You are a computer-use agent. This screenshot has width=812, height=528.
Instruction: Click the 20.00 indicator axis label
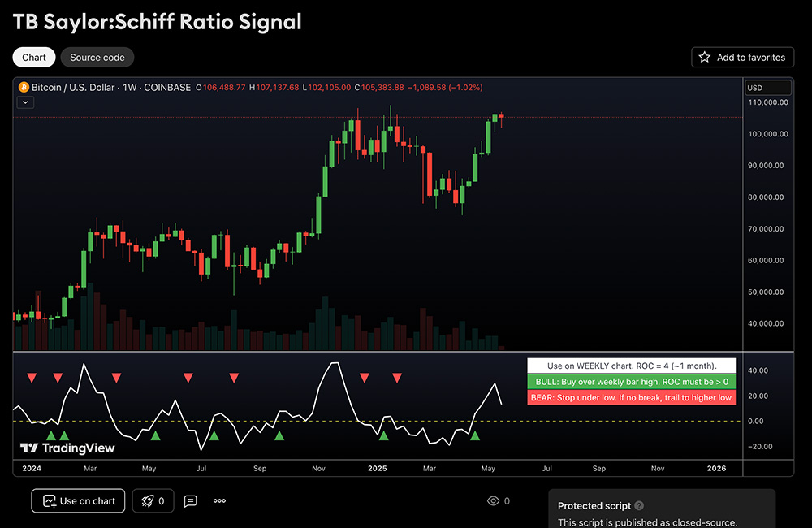(x=758, y=396)
